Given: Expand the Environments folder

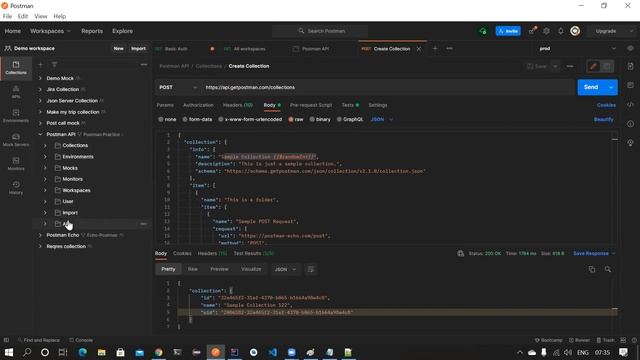Looking at the screenshot, I should (x=45, y=157).
